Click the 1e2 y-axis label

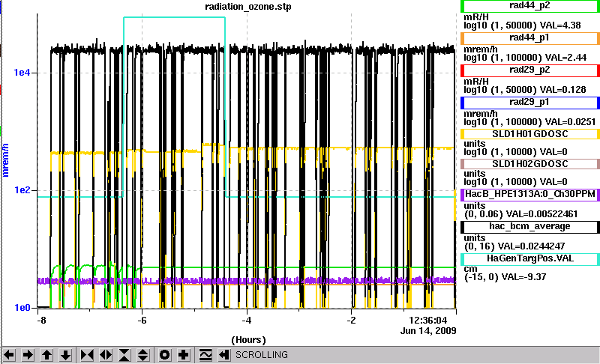pyautogui.click(x=22, y=189)
